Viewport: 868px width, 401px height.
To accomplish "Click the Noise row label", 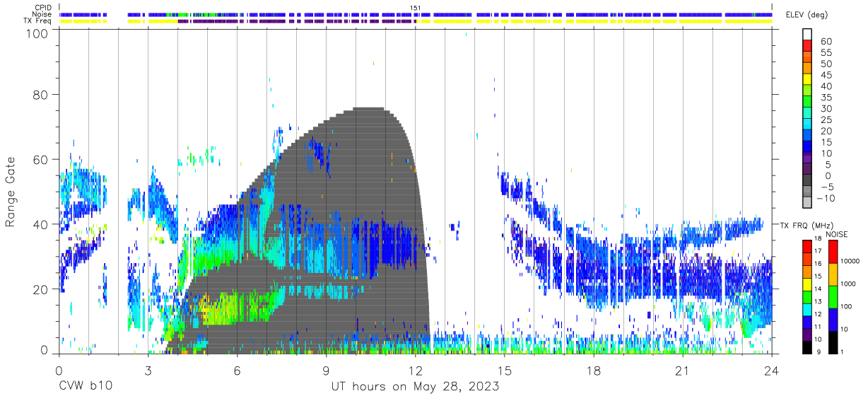I will coord(42,14).
